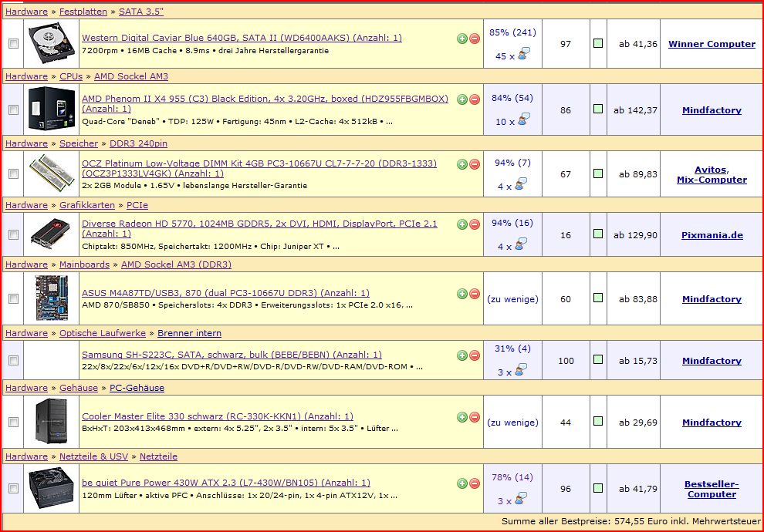
Task: Open user comments icon for Western Digital drive
Action: pos(524,53)
